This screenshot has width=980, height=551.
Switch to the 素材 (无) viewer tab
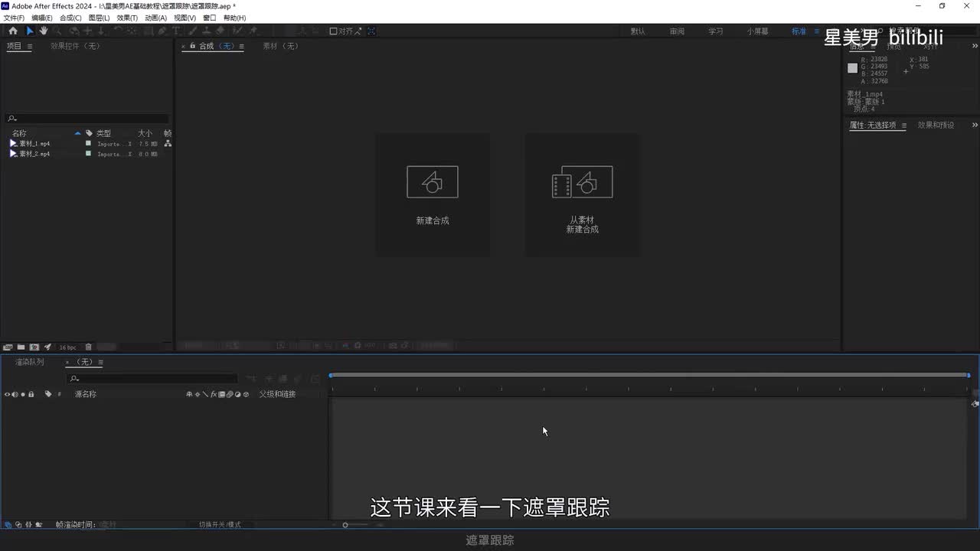280,46
